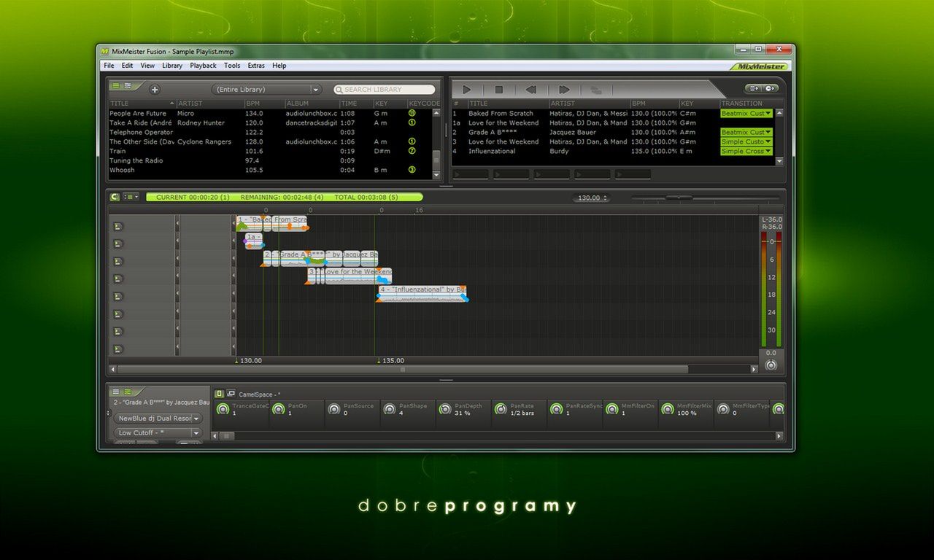Open the Edit menu
Image resolution: width=934 pixels, height=560 pixels.
tap(127, 66)
